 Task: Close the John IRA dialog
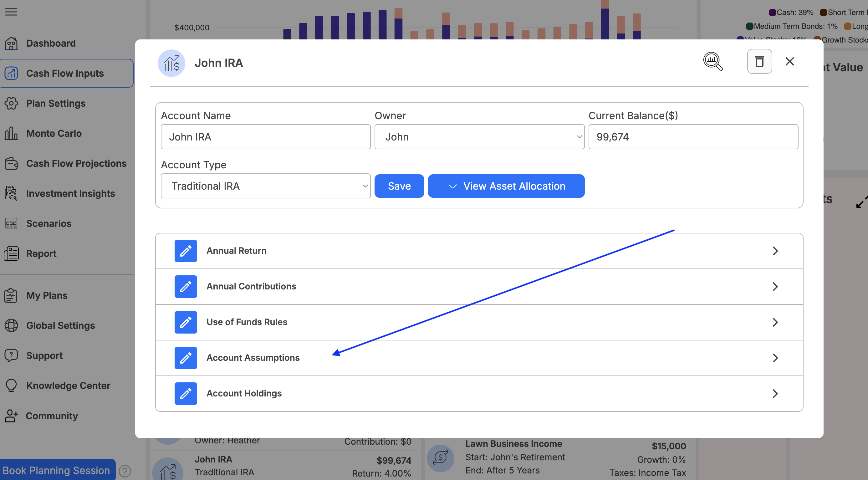789,62
